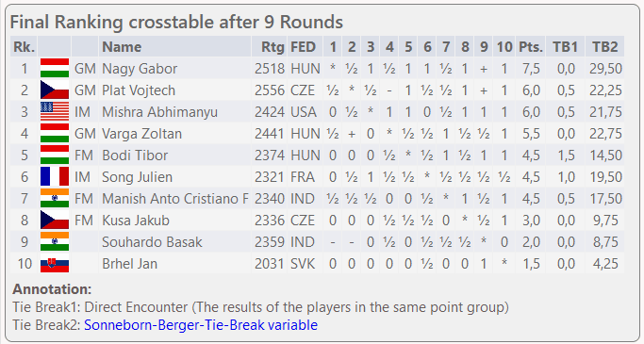
Task: Click the Pts. column header
Action: 531,47
